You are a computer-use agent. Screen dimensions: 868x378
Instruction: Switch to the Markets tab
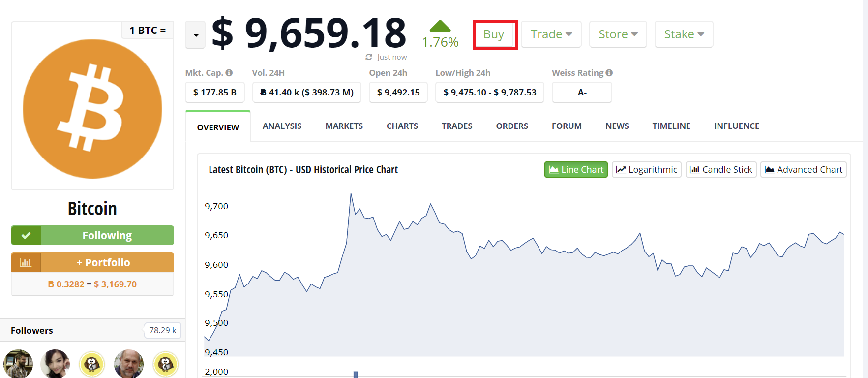pyautogui.click(x=344, y=126)
